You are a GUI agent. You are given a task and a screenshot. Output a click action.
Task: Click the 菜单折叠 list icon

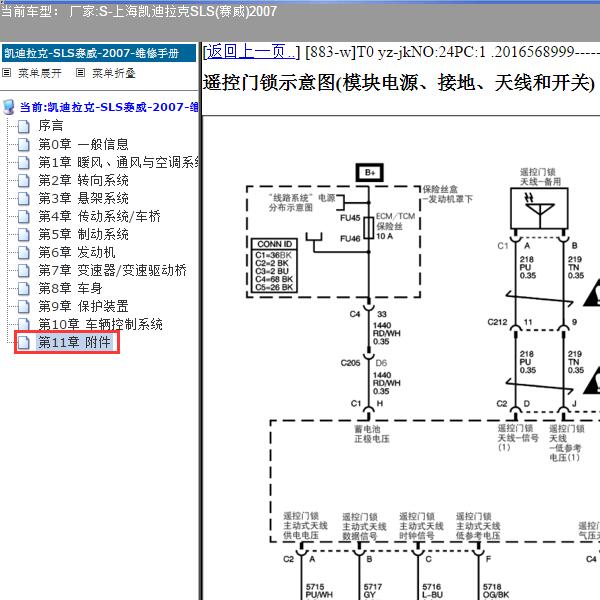tap(80, 72)
